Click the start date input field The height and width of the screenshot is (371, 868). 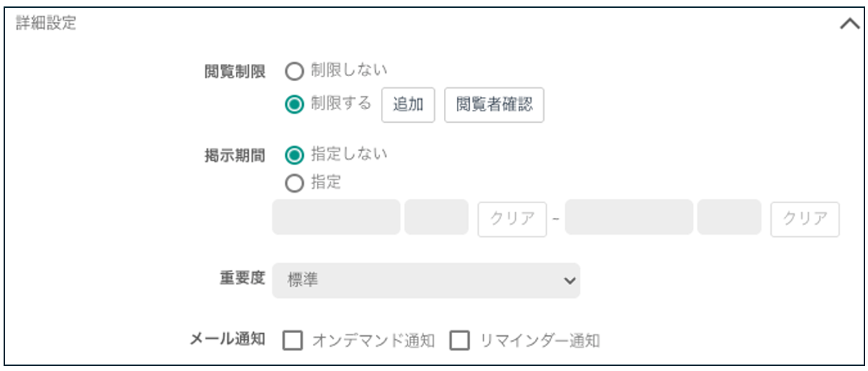pos(336,217)
